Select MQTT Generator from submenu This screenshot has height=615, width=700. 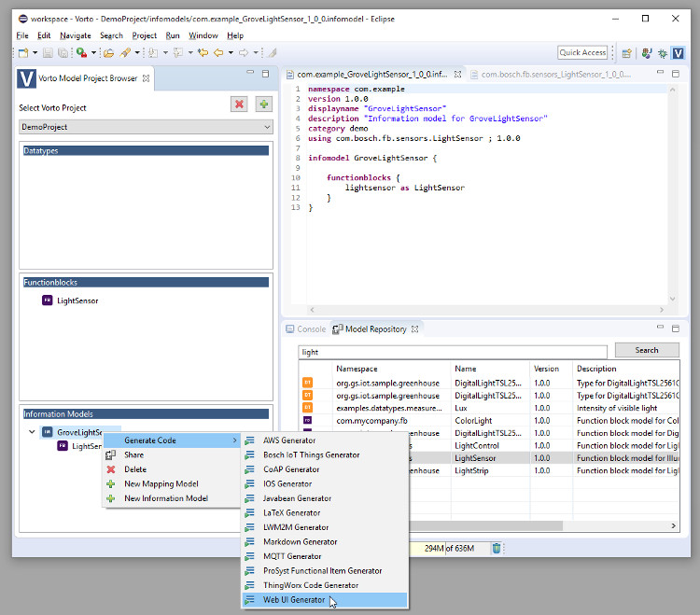click(325, 556)
